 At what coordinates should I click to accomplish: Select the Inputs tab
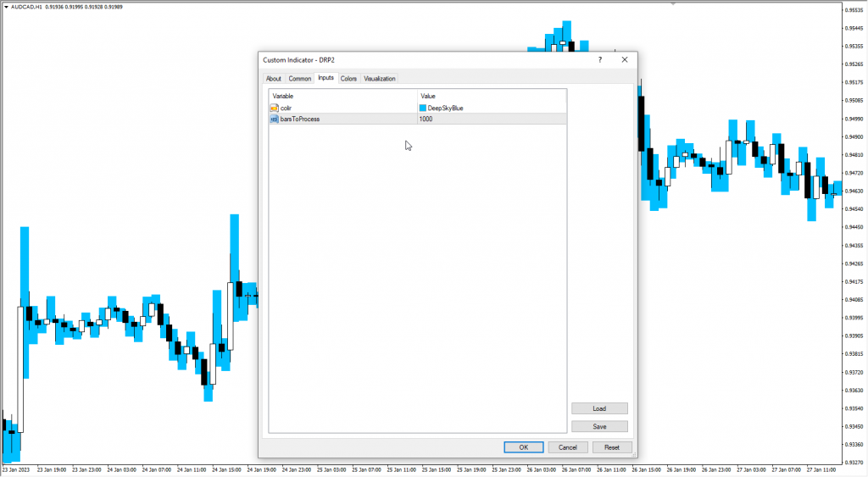click(325, 78)
